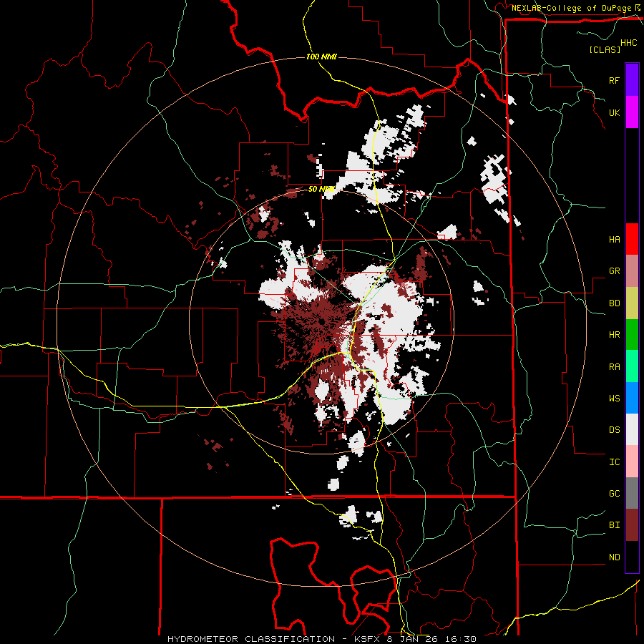Click the GR legend label
The height and width of the screenshot is (644, 644).
614,271
